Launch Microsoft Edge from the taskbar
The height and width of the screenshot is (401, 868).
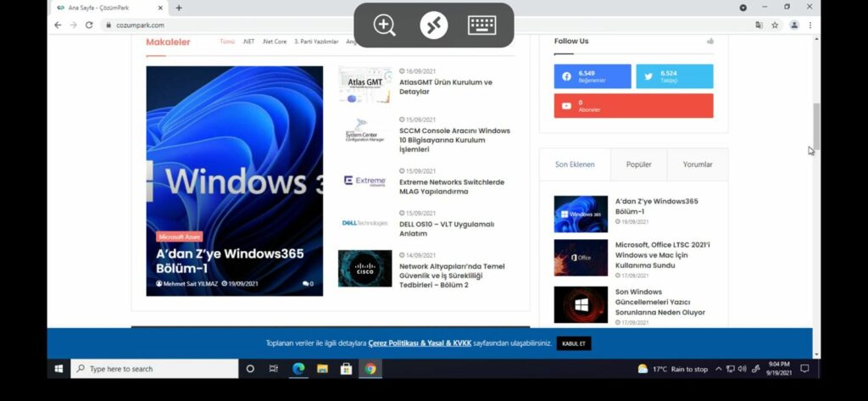(298, 369)
